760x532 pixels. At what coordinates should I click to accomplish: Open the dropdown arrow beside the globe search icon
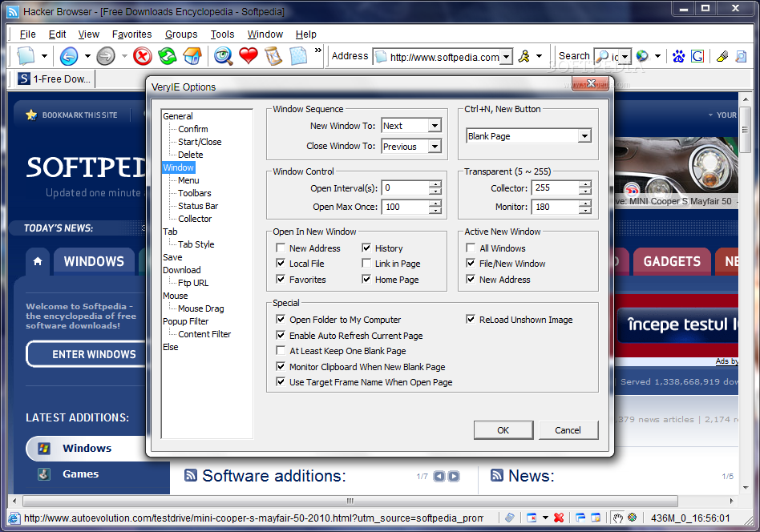click(x=657, y=56)
